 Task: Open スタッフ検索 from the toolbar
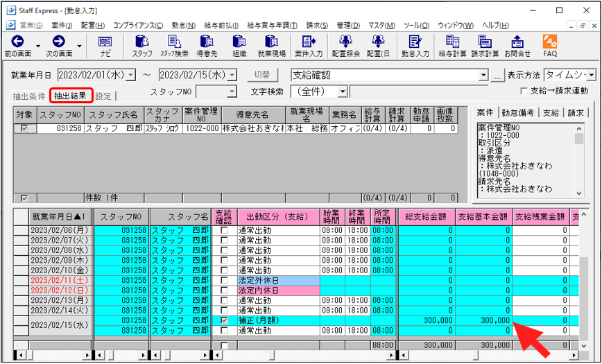[174, 43]
